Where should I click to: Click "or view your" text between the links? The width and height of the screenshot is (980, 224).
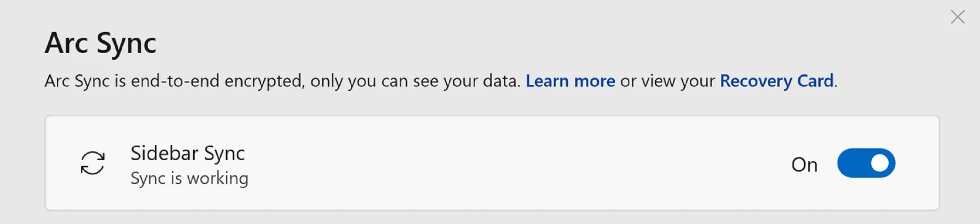[667, 81]
